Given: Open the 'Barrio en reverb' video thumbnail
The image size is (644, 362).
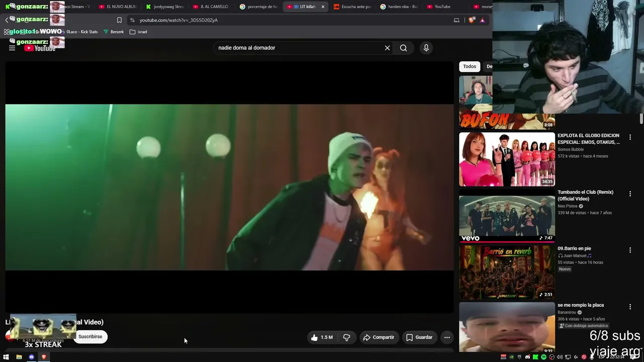Looking at the screenshot, I should (507, 273).
